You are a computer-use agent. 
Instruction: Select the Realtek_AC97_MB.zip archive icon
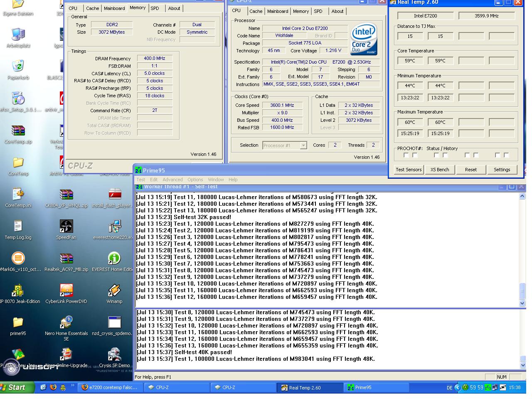tap(66, 261)
